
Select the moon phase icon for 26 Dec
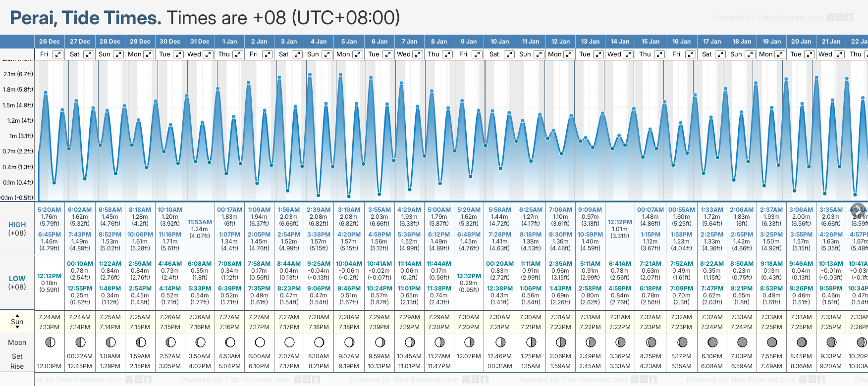pyautogui.click(x=50, y=342)
